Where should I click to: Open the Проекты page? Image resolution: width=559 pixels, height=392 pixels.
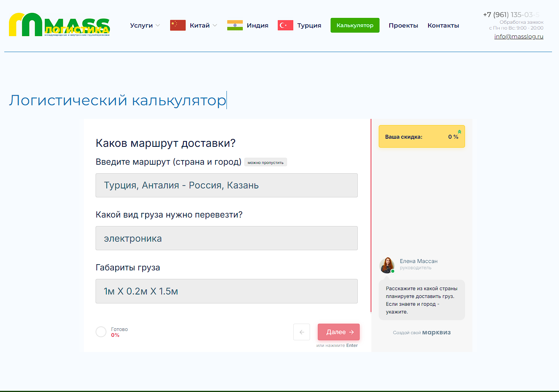point(403,25)
